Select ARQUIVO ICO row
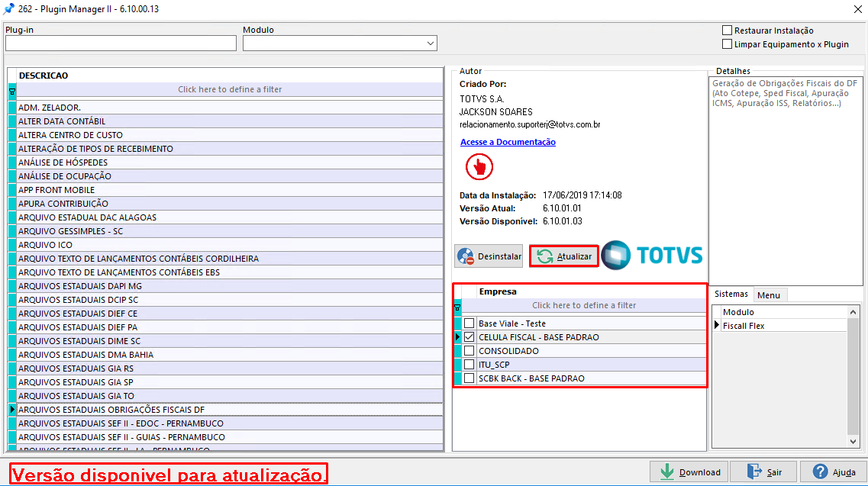Viewport: 868px width, 486px height. pos(230,245)
